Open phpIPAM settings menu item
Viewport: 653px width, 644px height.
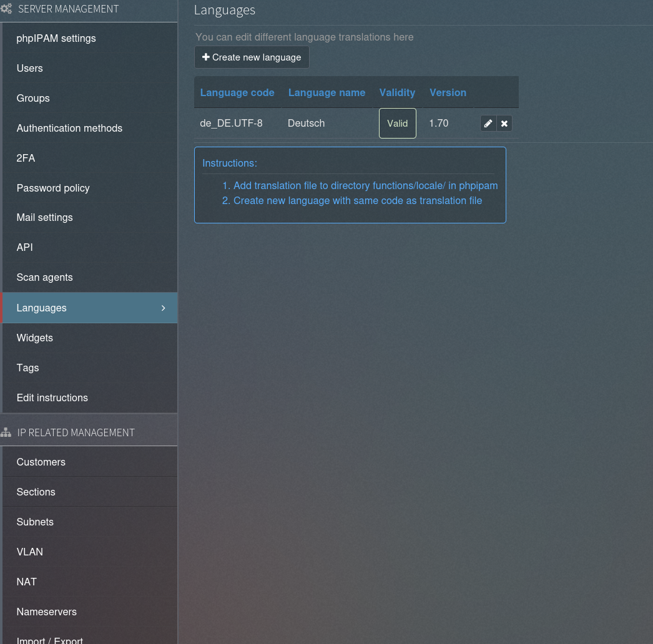pos(56,39)
